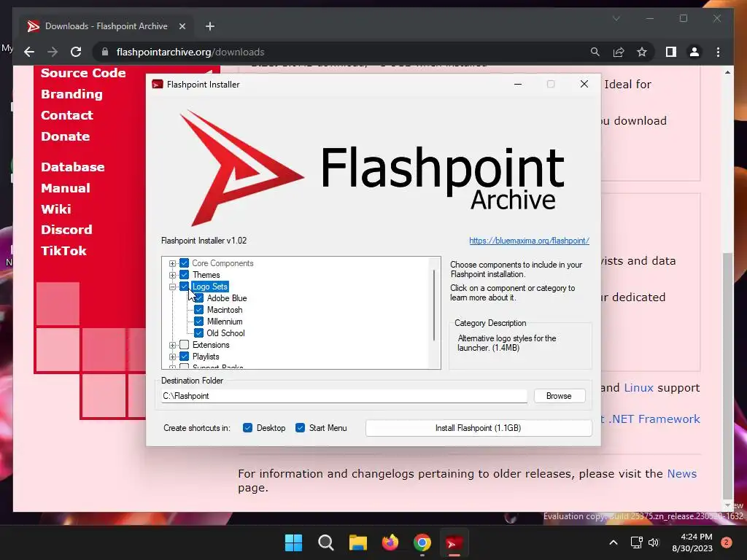747x560 pixels.
Task: Click Install Flashpoint (1.1GB) button
Action: point(479,427)
